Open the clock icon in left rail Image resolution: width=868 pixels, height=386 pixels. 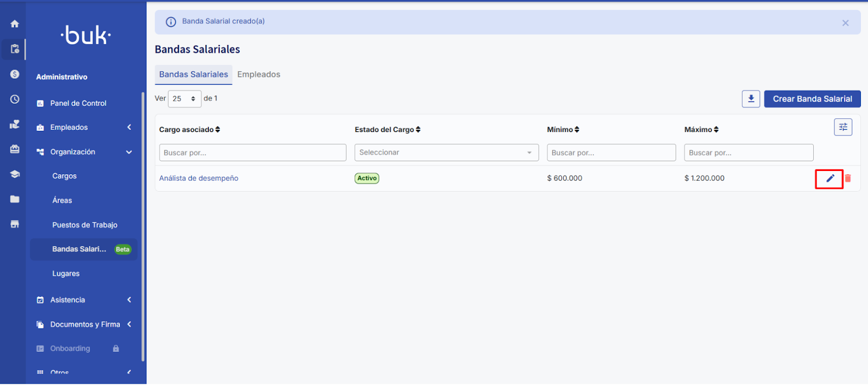[x=15, y=99]
